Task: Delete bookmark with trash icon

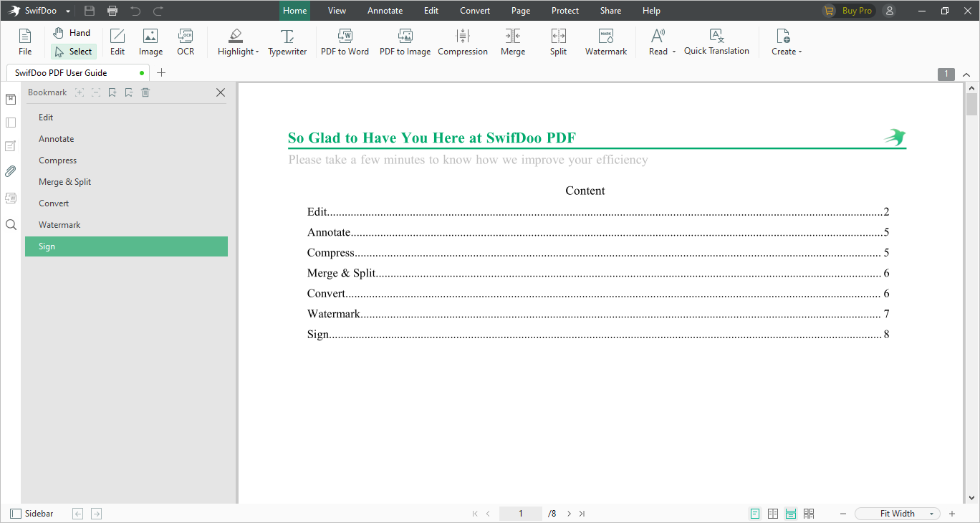Action: click(x=145, y=92)
